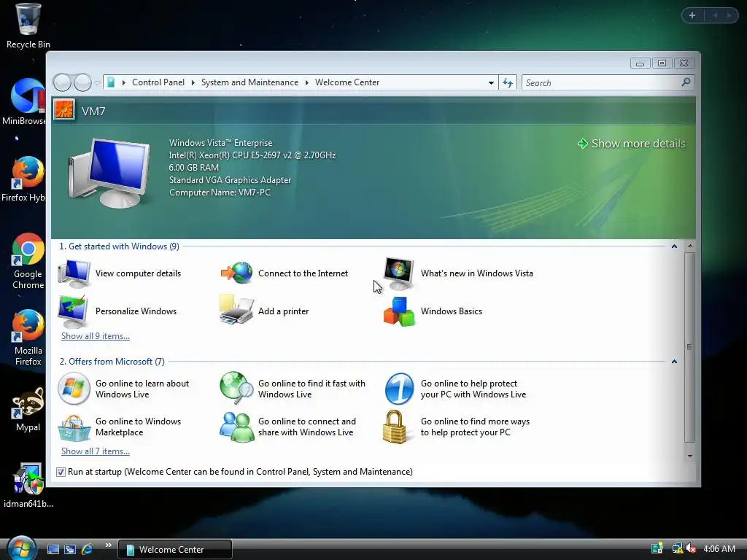Click Switch between windows quick launch icon
Image resolution: width=747 pixels, height=560 pixels.
click(x=70, y=549)
